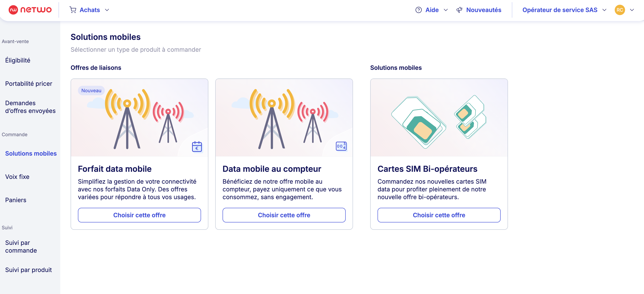This screenshot has height=294, width=644.
Task: Click the help question mark icon
Action: click(x=418, y=10)
